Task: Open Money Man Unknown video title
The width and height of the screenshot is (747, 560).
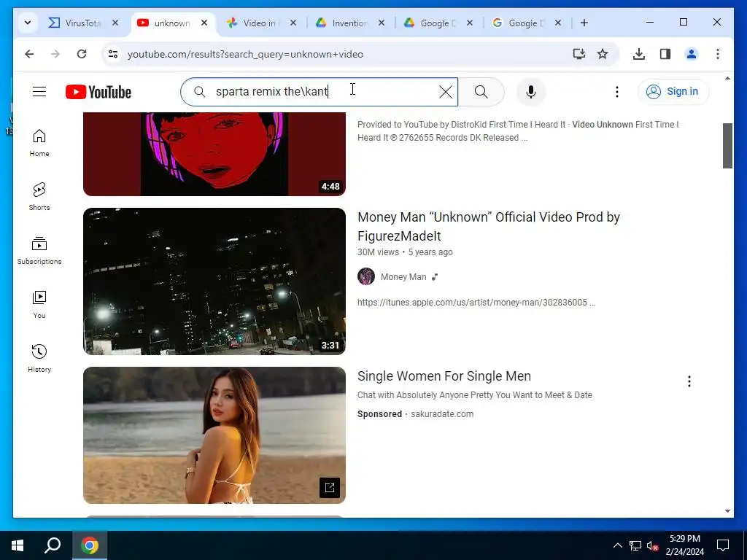Action: 488,226
